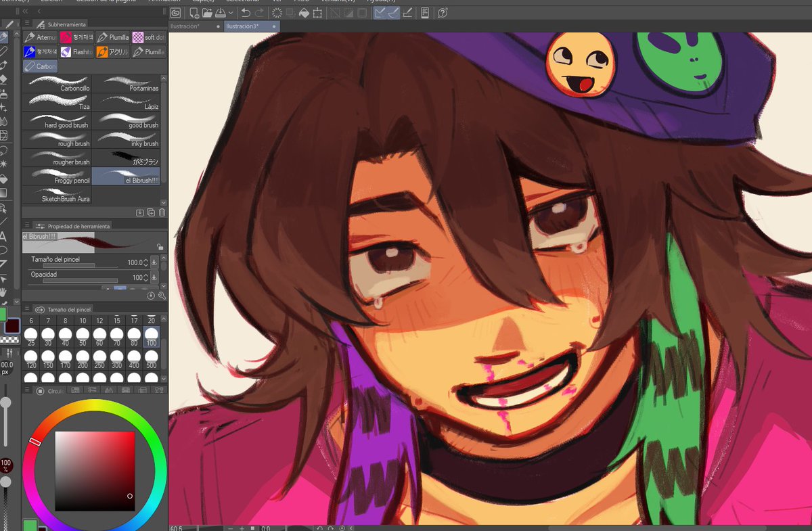Undo the last stroke
The width and height of the screenshot is (812, 531).
246,13
